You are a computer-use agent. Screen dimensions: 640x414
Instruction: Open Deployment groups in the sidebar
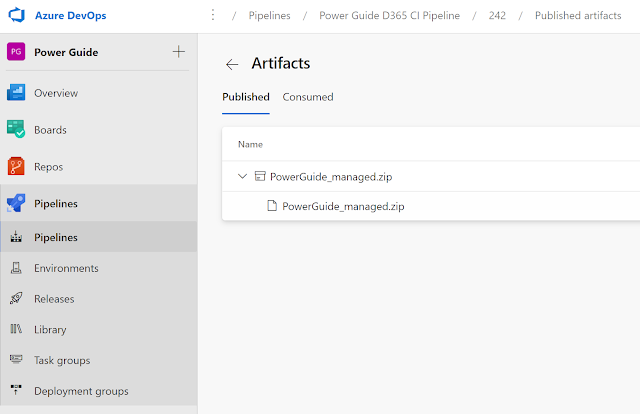[x=81, y=391]
